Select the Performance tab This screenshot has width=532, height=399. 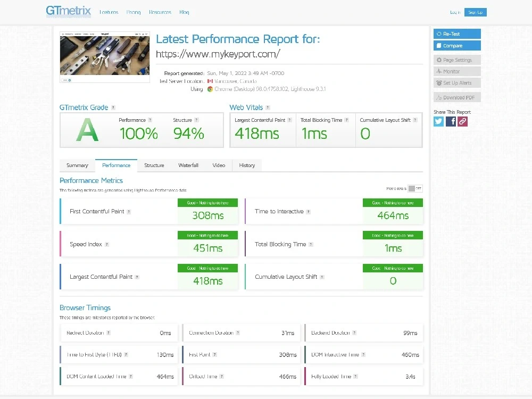point(116,165)
